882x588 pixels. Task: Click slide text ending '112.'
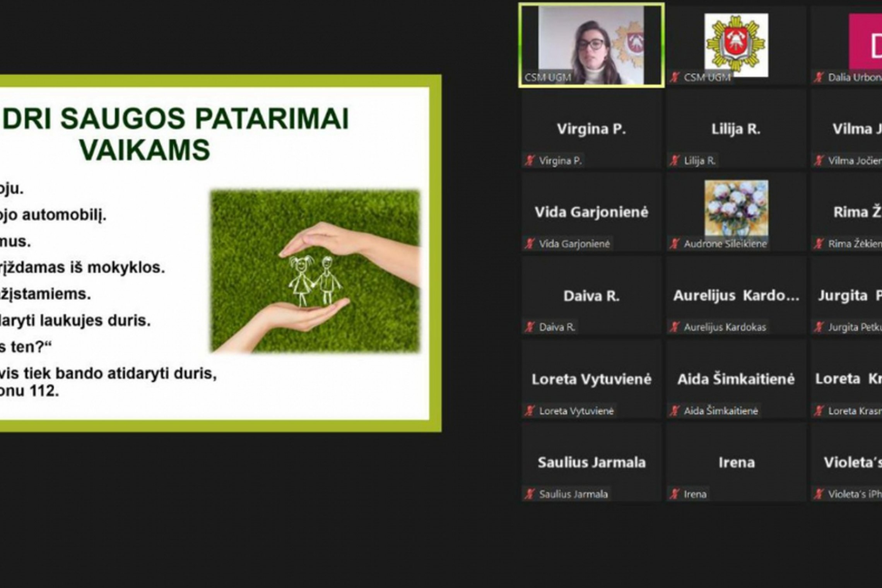[x=29, y=391]
